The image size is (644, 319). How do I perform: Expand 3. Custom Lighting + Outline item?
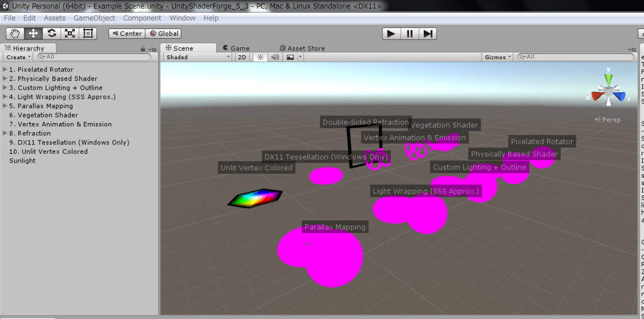5,88
